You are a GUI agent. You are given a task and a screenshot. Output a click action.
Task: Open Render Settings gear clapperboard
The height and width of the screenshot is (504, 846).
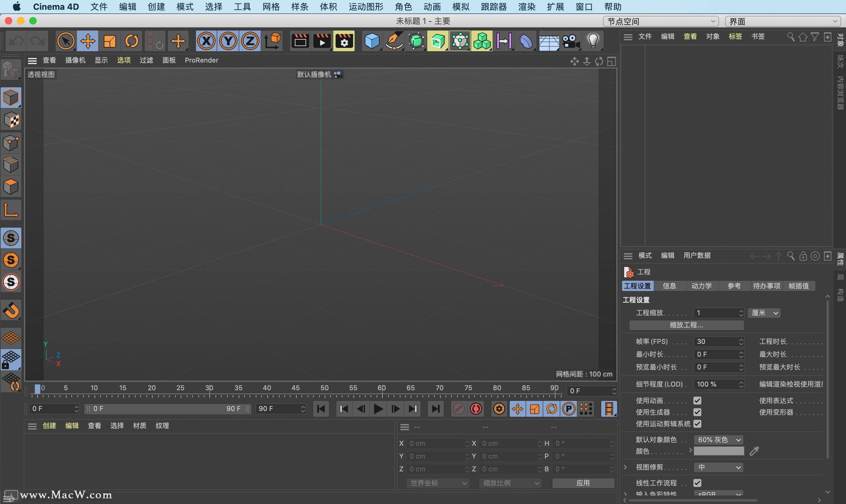pyautogui.click(x=344, y=41)
